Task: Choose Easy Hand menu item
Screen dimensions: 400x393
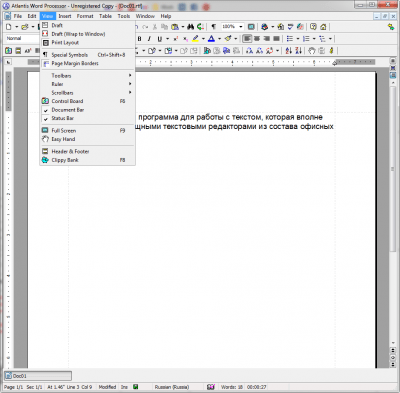Action: click(88, 139)
